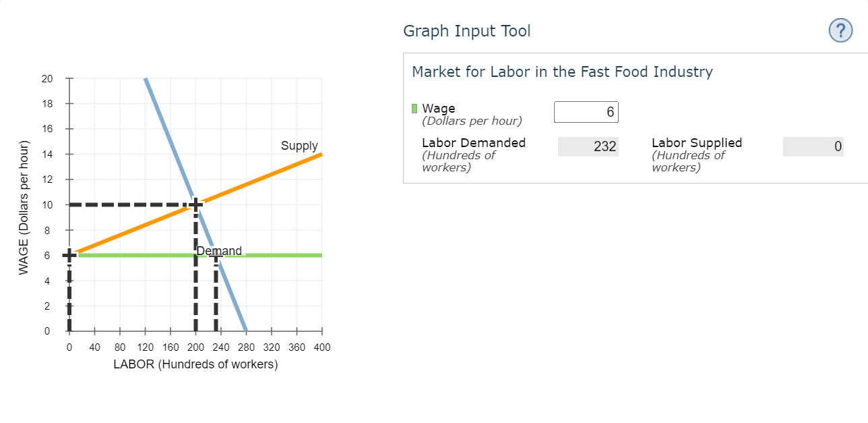The height and width of the screenshot is (423, 868).
Task: Click the Demand label on the graph
Action: tap(219, 250)
